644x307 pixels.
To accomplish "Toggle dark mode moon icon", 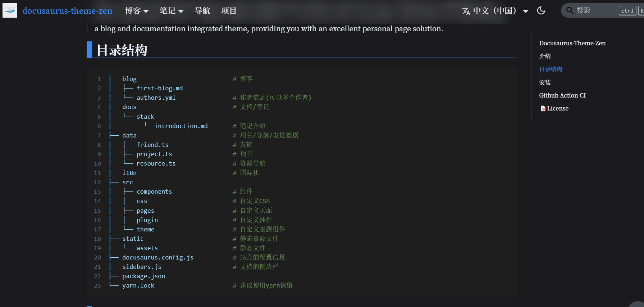I will point(541,10).
